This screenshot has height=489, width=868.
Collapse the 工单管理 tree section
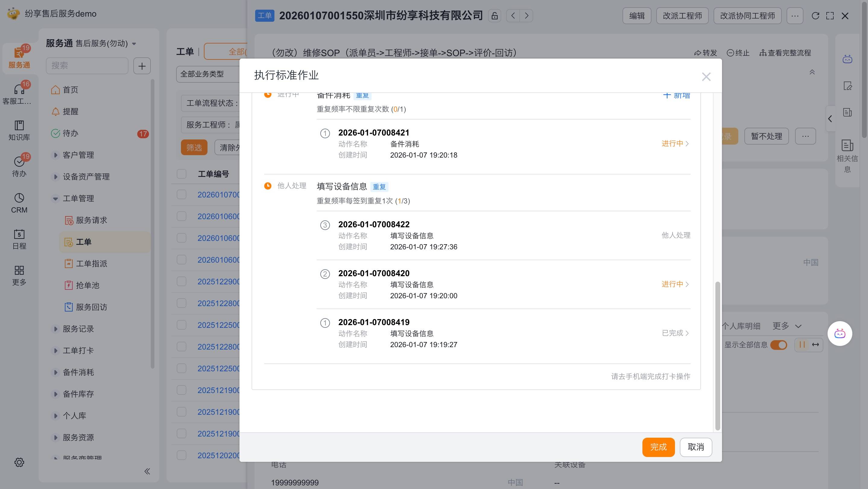point(55,199)
